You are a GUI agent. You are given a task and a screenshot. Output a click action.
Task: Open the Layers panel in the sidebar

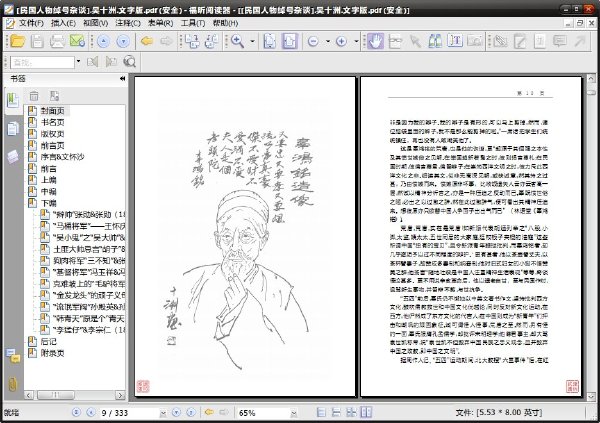(13, 157)
